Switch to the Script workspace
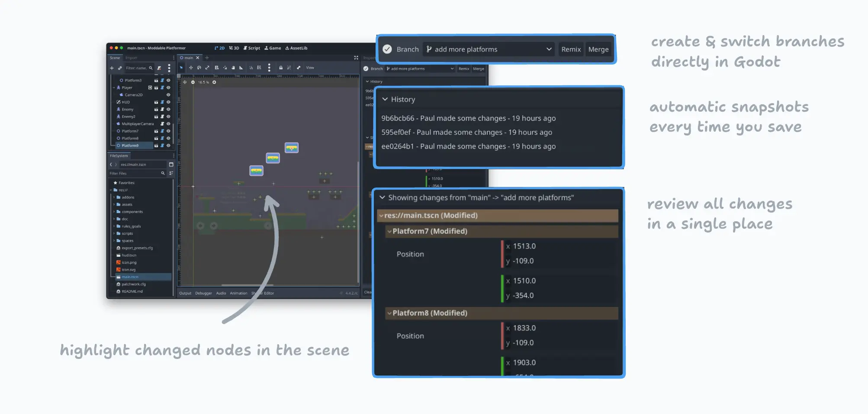This screenshot has height=414, width=868. click(x=252, y=48)
